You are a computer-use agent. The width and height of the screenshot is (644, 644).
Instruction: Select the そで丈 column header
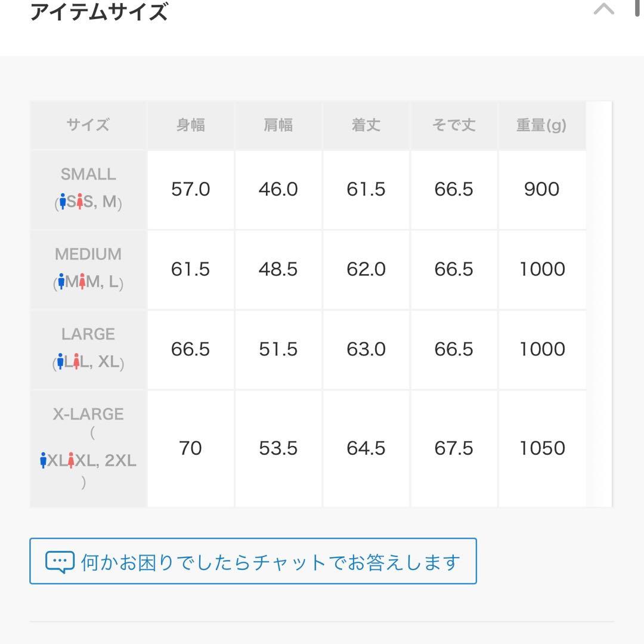[x=454, y=125]
